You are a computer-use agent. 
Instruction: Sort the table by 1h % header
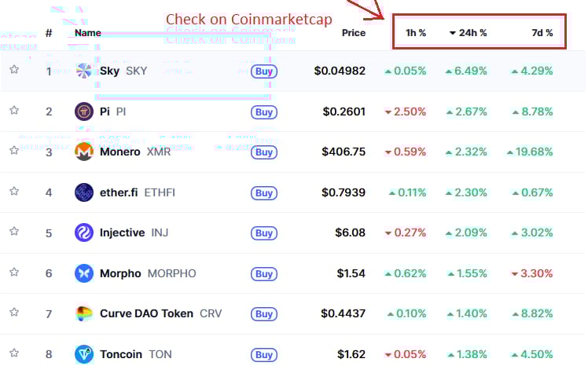416,33
